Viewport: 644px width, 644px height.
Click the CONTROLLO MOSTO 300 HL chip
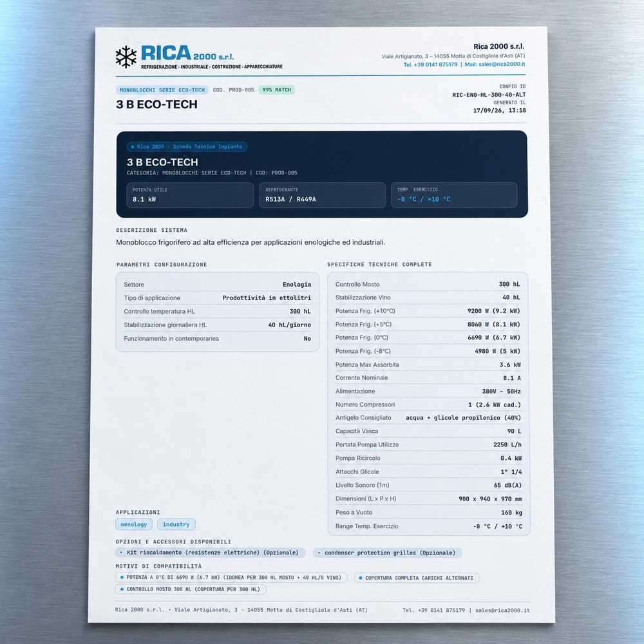point(191,589)
